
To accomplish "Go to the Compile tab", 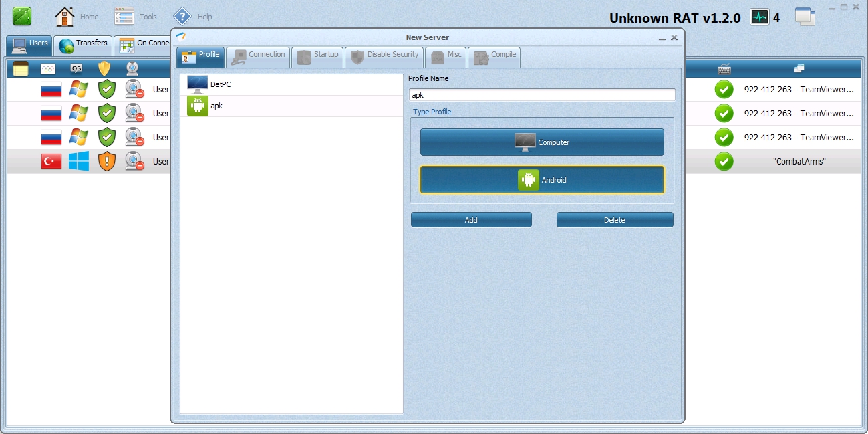I will point(494,56).
